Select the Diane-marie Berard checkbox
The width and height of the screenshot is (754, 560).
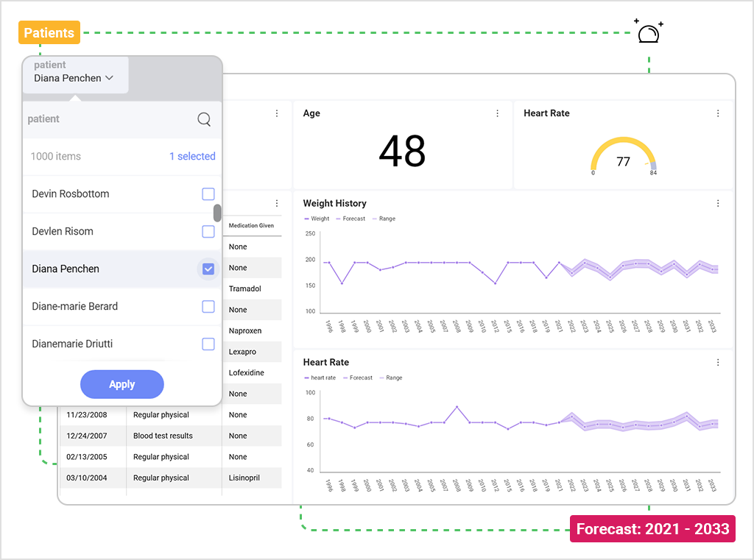pos(208,306)
